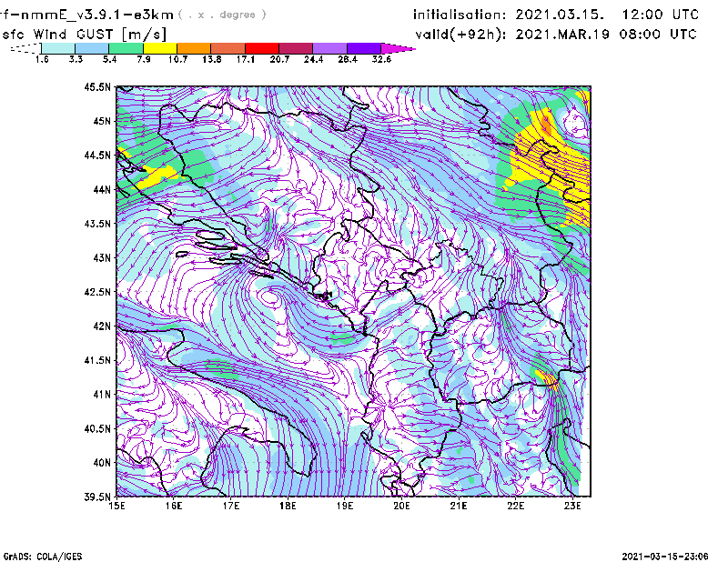Click the 16E longitude label
Screen dimensions: 728x562
coord(174,506)
